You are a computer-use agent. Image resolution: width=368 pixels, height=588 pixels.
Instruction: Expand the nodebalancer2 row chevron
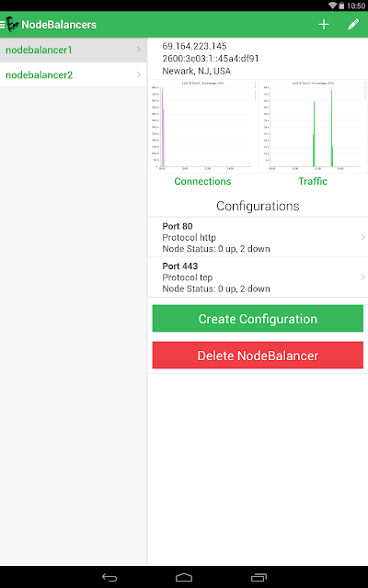point(139,74)
